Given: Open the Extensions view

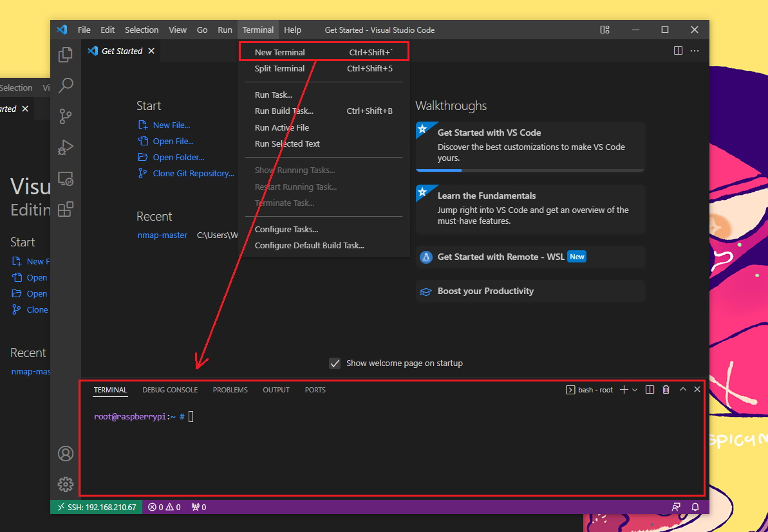Looking at the screenshot, I should pyautogui.click(x=66, y=210).
